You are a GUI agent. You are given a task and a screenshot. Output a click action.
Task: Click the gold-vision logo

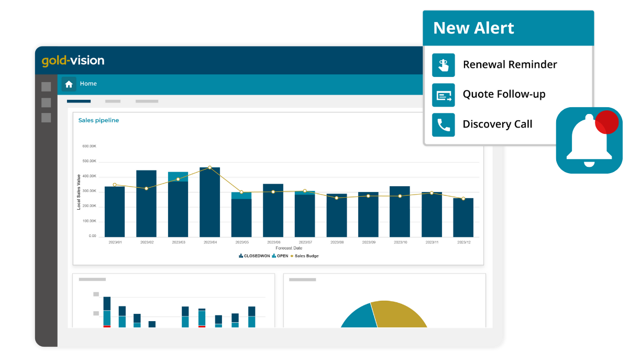[x=73, y=61]
